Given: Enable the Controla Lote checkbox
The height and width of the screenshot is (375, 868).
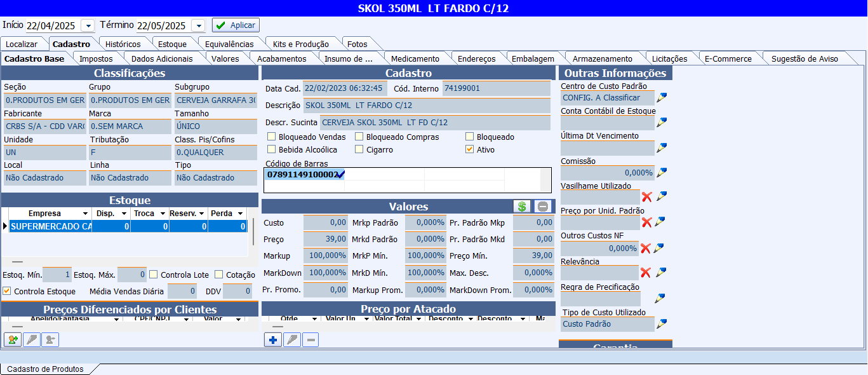Looking at the screenshot, I should click(x=154, y=275).
